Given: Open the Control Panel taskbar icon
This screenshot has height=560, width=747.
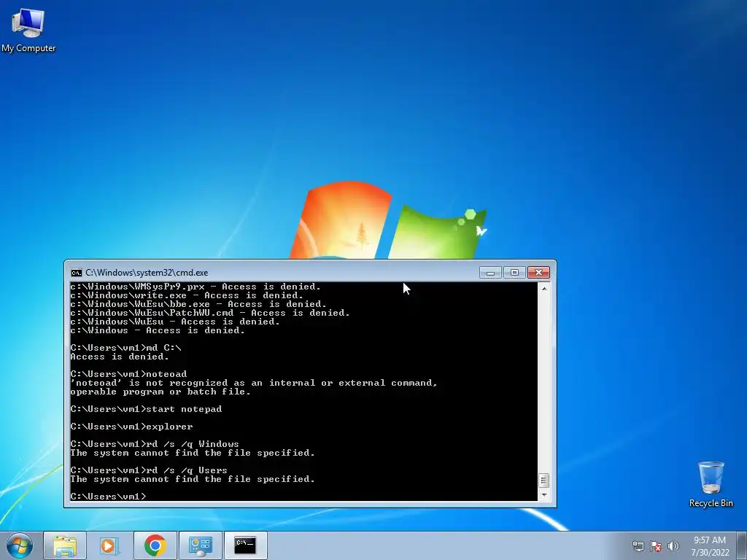Looking at the screenshot, I should [200, 545].
